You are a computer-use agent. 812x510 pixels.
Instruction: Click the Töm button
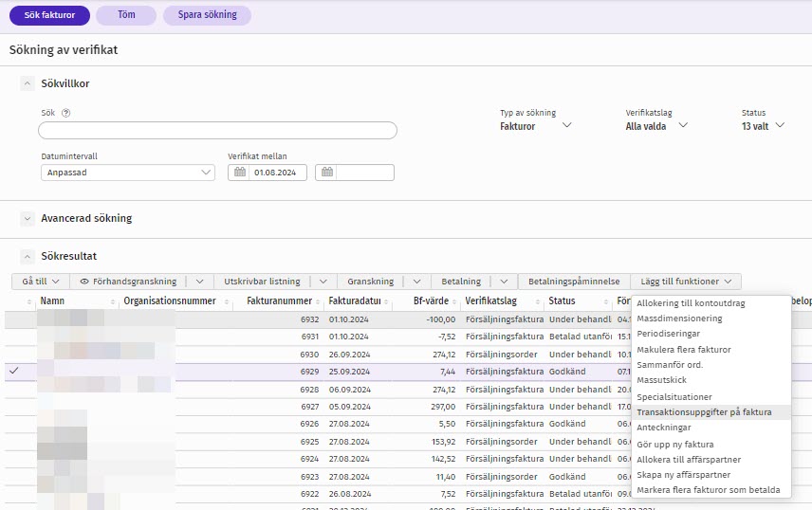pyautogui.click(x=126, y=15)
